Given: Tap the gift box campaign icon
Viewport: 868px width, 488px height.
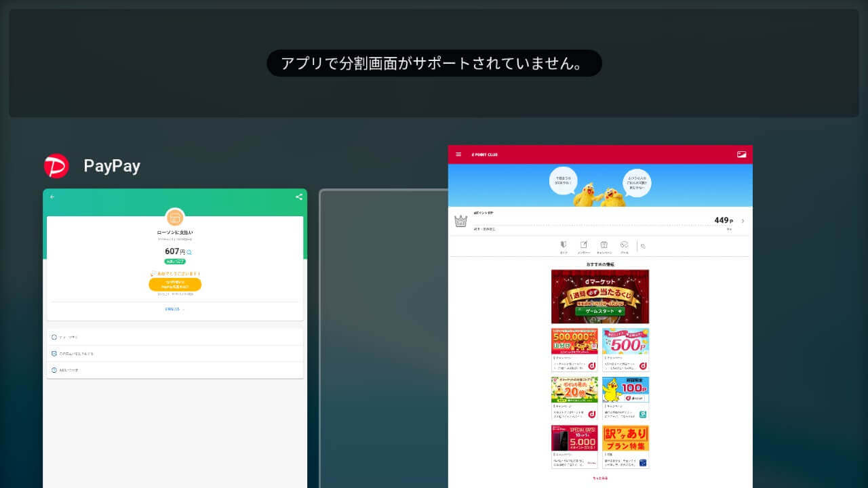Looking at the screenshot, I should point(604,245).
